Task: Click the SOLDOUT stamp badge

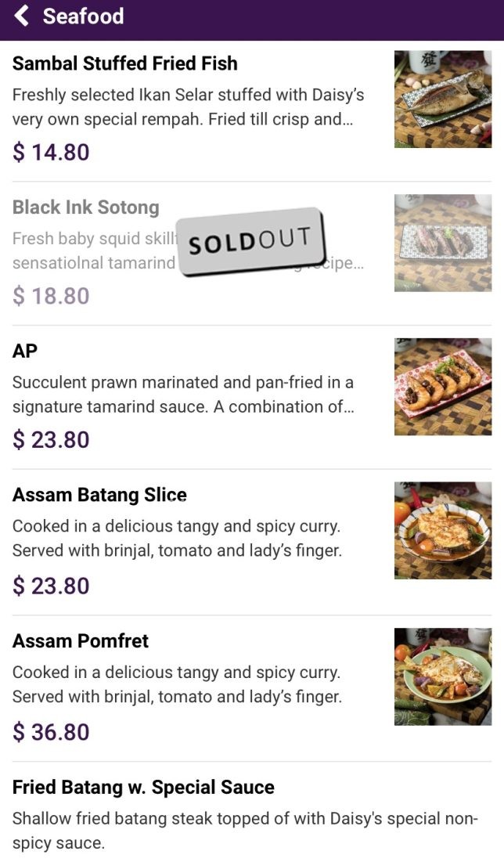Action: click(x=250, y=241)
